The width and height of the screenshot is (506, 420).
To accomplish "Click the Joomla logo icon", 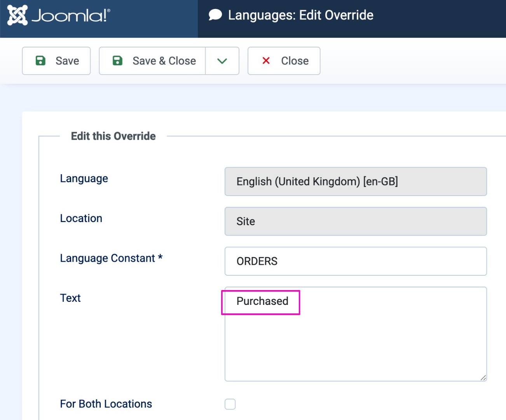I will pos(17,15).
